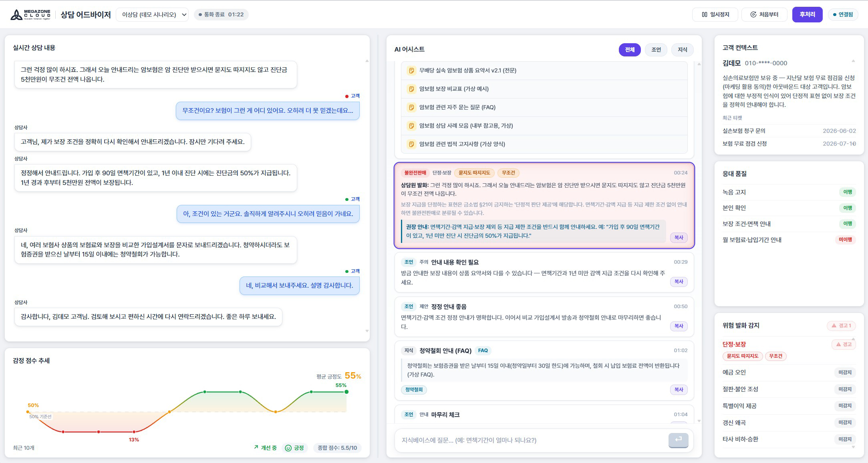Screen dimensions: 868x463
Task: Click the 청약철회 keyword tag
Action: [414, 390]
